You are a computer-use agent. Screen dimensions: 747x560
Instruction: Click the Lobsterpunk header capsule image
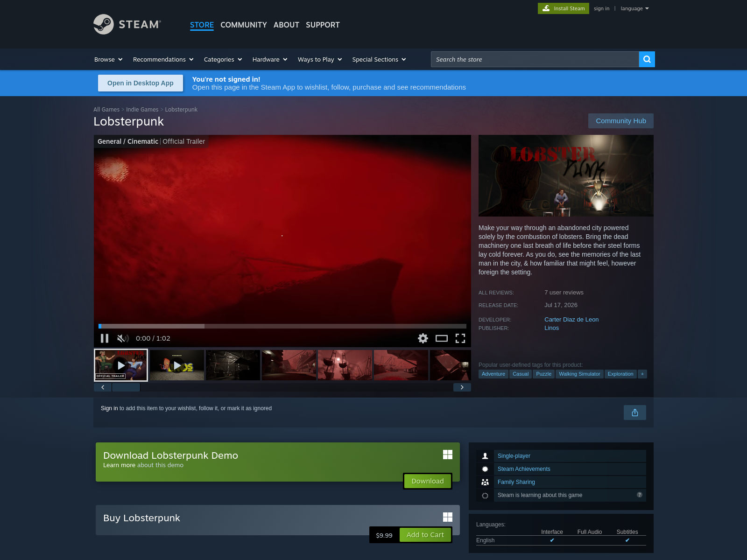coord(566,175)
